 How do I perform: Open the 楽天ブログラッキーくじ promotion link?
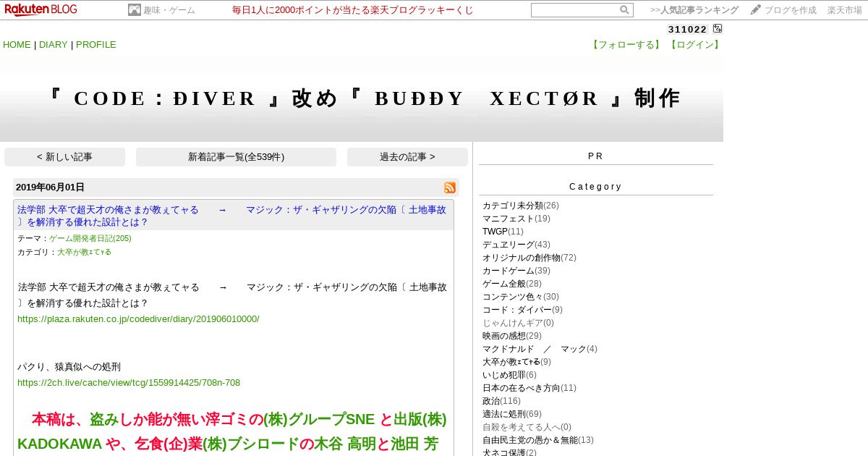click(353, 10)
